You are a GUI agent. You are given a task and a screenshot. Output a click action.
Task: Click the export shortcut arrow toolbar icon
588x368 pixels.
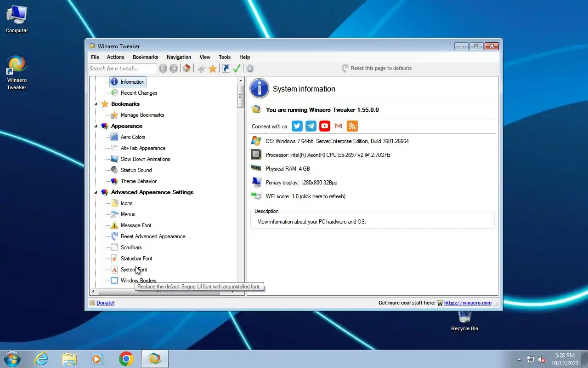tap(226, 69)
